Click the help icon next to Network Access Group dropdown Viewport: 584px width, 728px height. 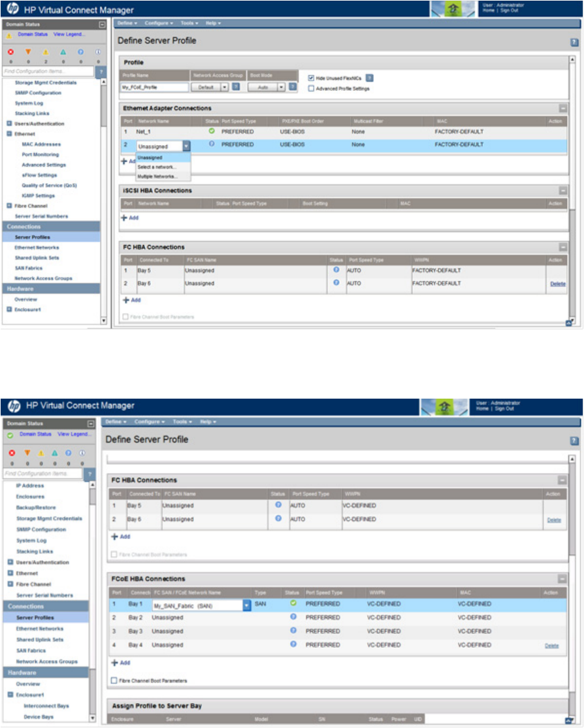click(236, 87)
